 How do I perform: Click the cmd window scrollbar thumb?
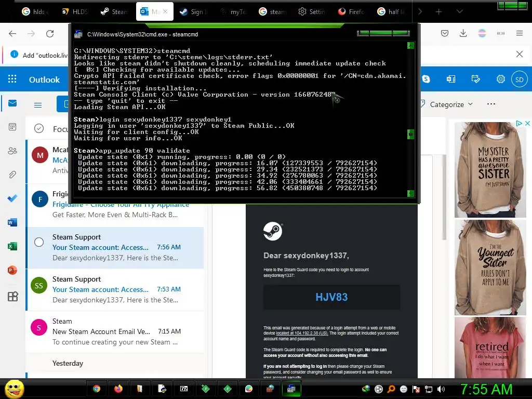(410, 135)
